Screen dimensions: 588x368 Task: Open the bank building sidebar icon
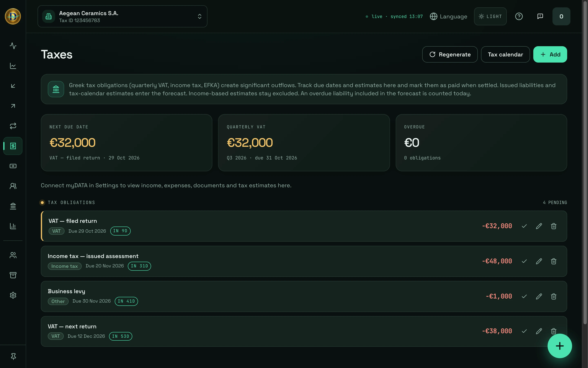pos(13,206)
